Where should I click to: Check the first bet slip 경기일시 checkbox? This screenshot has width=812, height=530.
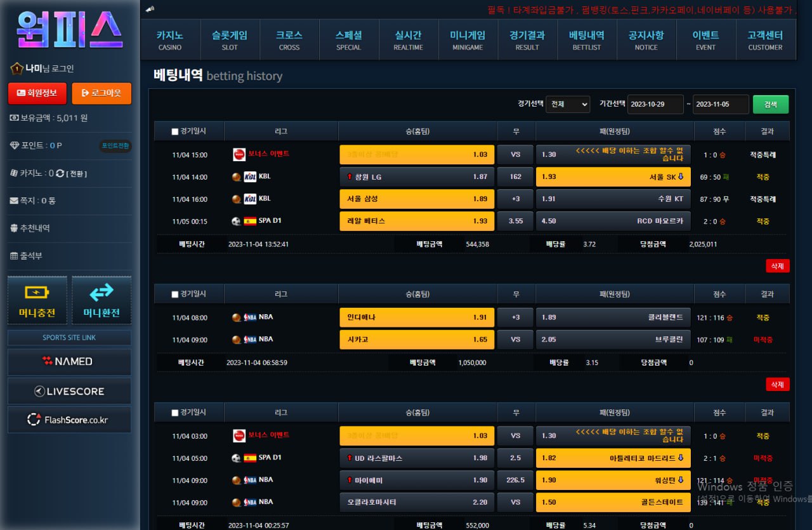pyautogui.click(x=175, y=132)
